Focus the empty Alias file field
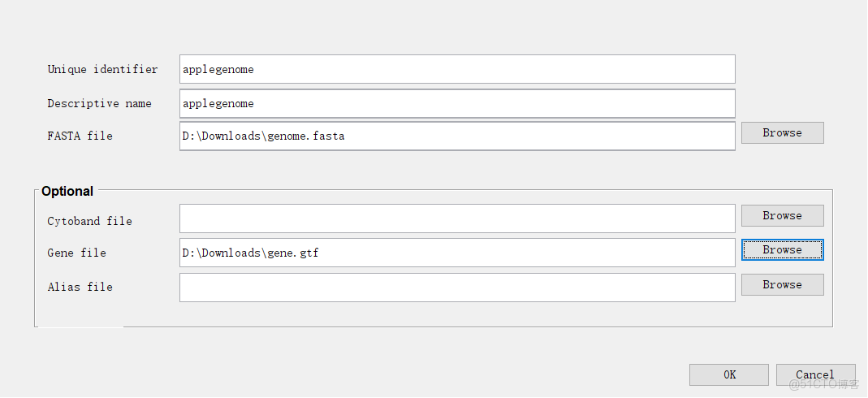 click(x=457, y=287)
